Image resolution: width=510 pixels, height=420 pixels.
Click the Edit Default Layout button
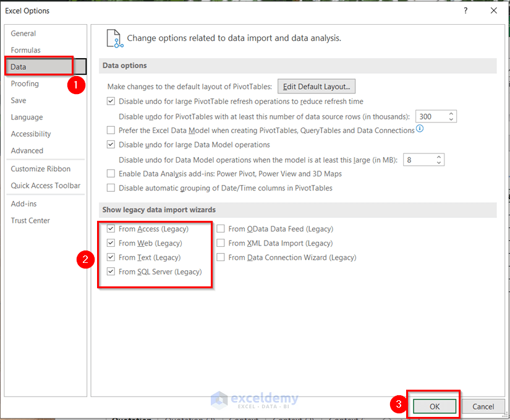[316, 86]
